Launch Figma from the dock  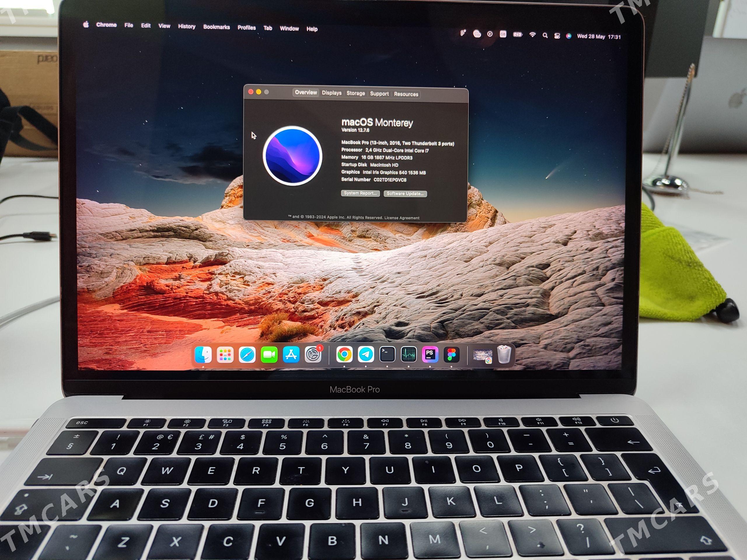point(451,355)
